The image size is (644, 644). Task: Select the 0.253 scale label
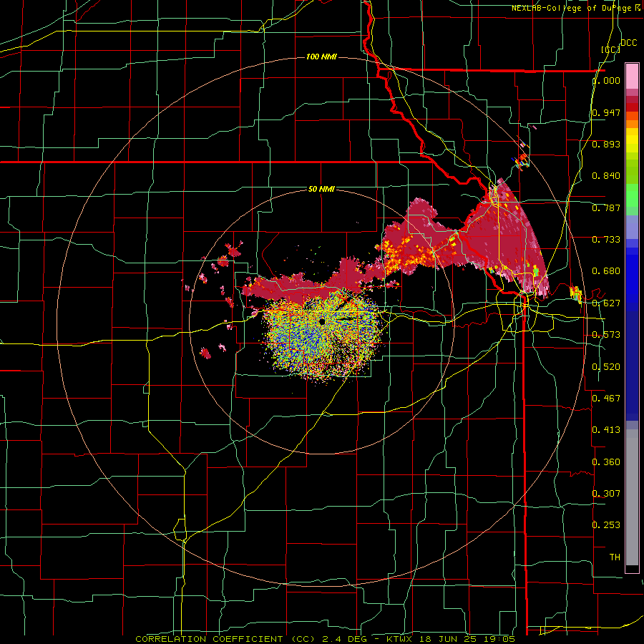click(x=606, y=525)
